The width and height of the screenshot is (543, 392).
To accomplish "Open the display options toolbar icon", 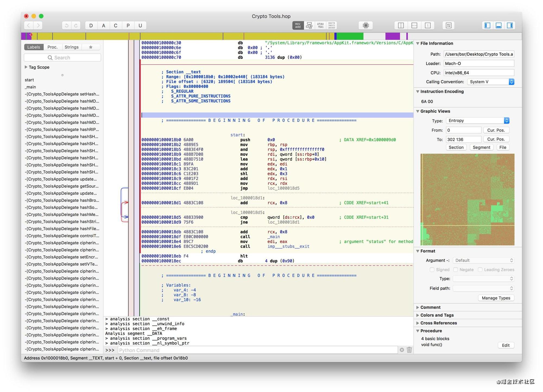I will pos(449,26).
